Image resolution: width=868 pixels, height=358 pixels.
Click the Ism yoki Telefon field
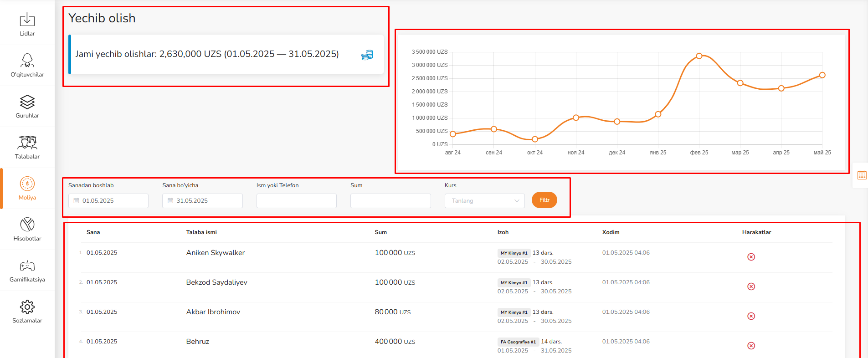click(296, 201)
